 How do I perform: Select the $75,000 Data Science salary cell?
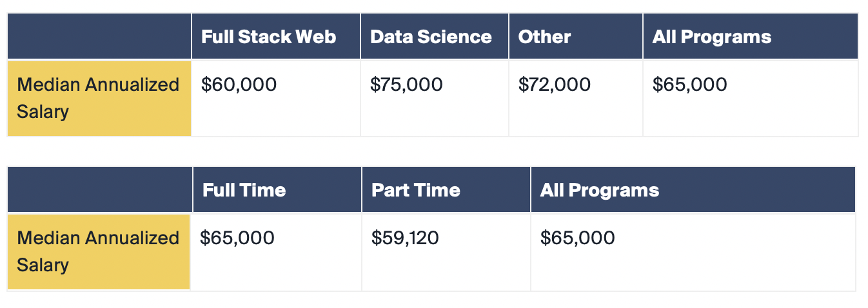[435, 99]
